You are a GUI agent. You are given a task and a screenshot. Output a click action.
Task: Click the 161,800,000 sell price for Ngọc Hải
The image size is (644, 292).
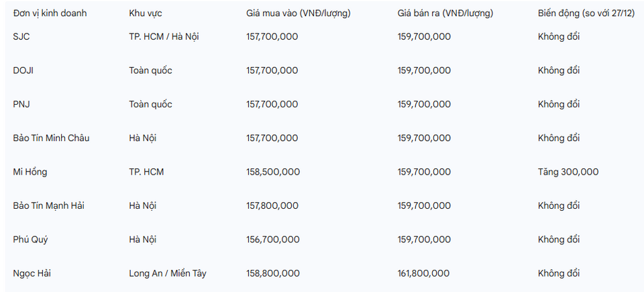(x=423, y=273)
